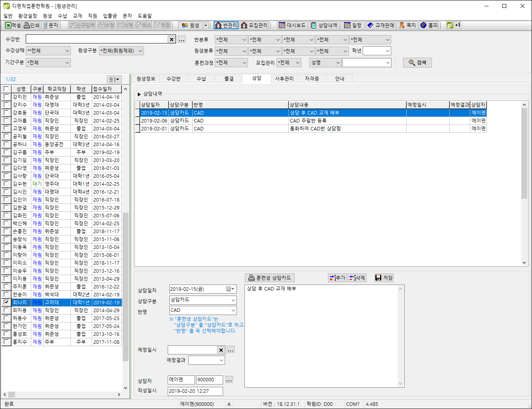Check the box for 홍지수

[x=6, y=342]
